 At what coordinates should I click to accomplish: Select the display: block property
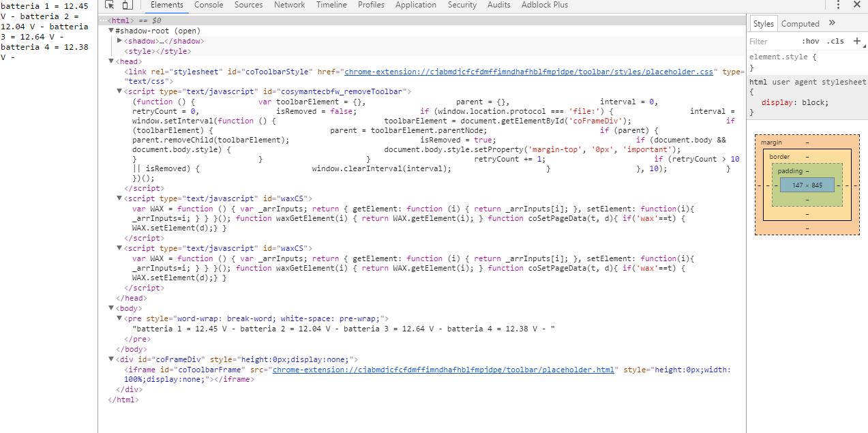[x=795, y=103]
